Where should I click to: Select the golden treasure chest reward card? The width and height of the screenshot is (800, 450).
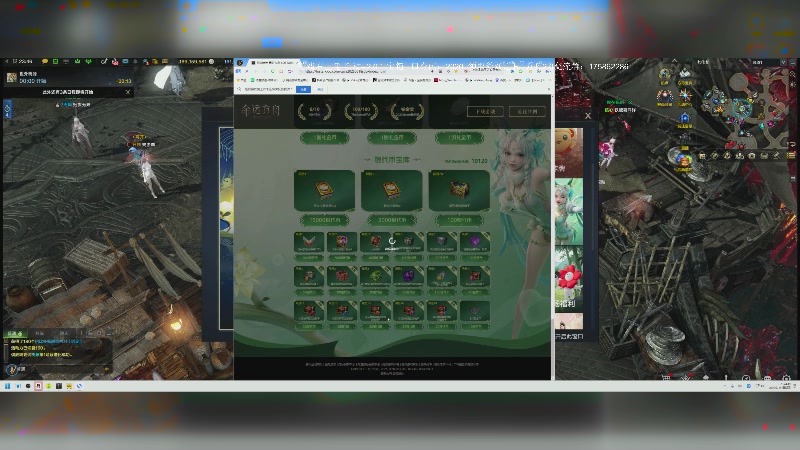pyautogui.click(x=459, y=190)
